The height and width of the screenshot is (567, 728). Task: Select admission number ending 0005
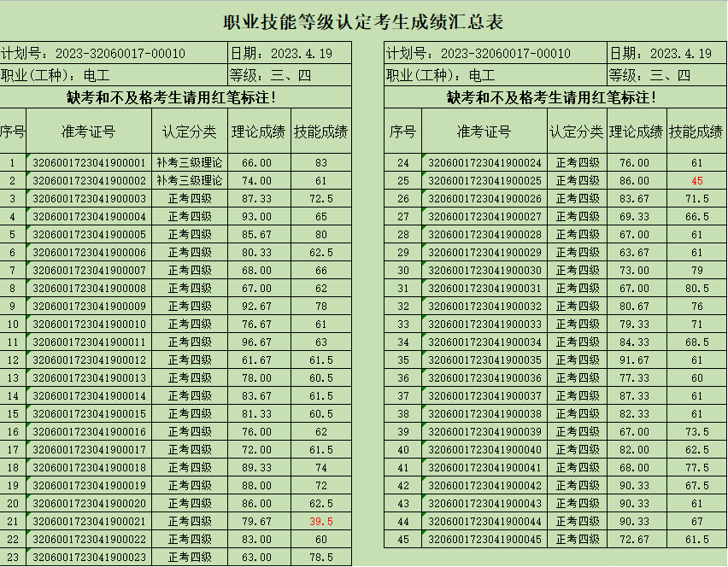point(89,234)
